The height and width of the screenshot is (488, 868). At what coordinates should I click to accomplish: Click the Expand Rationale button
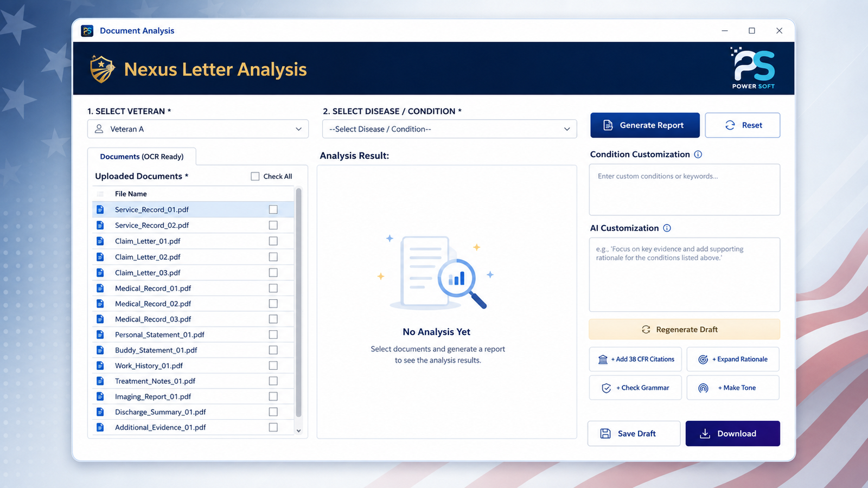point(733,359)
